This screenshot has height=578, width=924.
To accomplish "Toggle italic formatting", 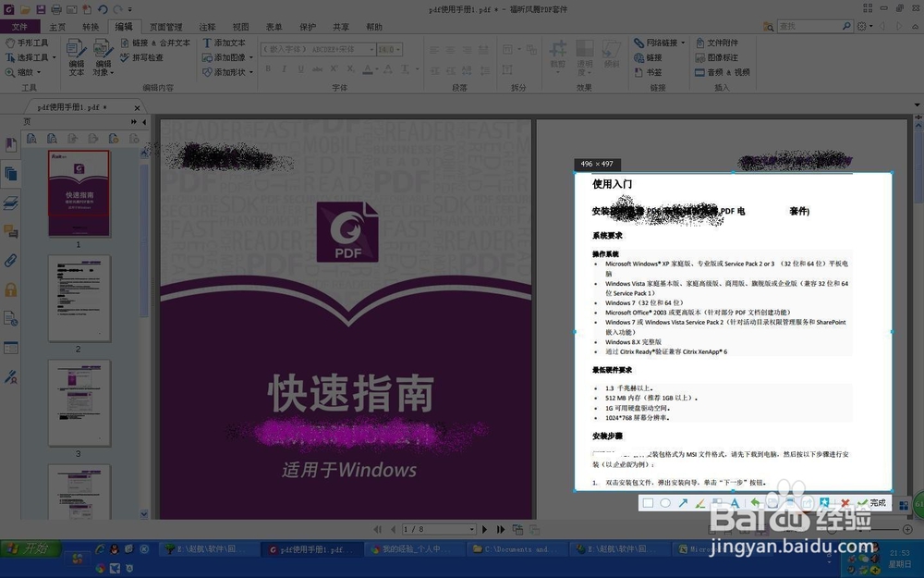I will tap(284, 69).
